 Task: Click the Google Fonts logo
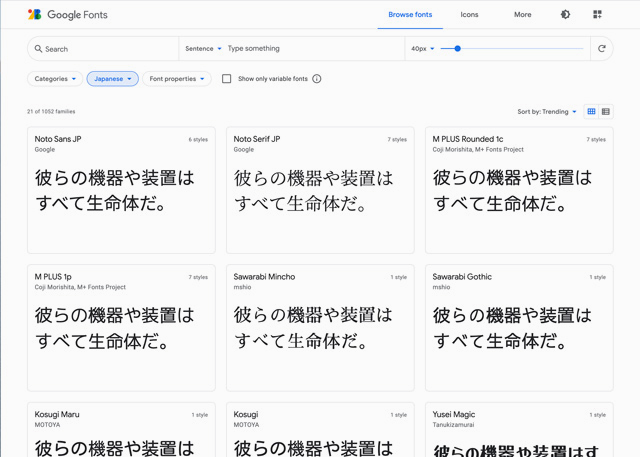coord(68,15)
